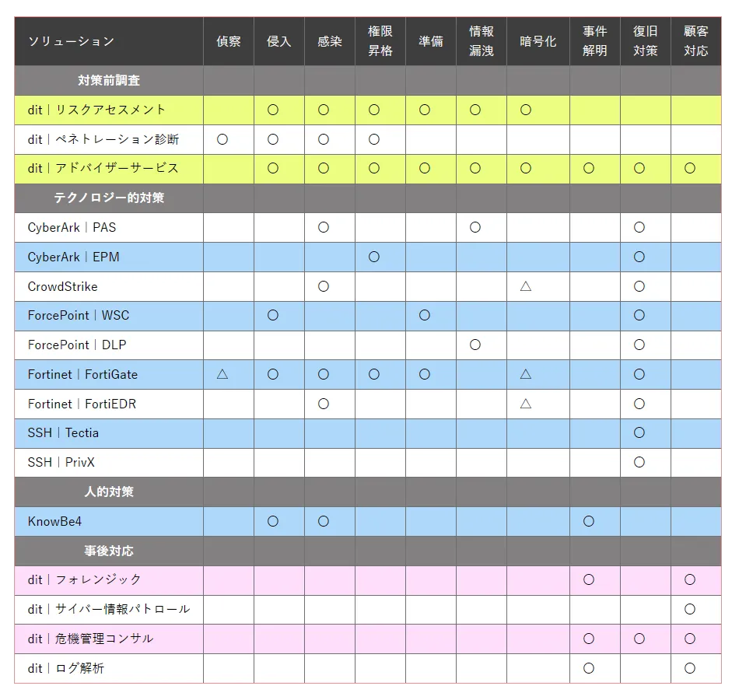
Task: Click the circle in ペネトレーション診断 row under 偵察
Action: [222, 139]
